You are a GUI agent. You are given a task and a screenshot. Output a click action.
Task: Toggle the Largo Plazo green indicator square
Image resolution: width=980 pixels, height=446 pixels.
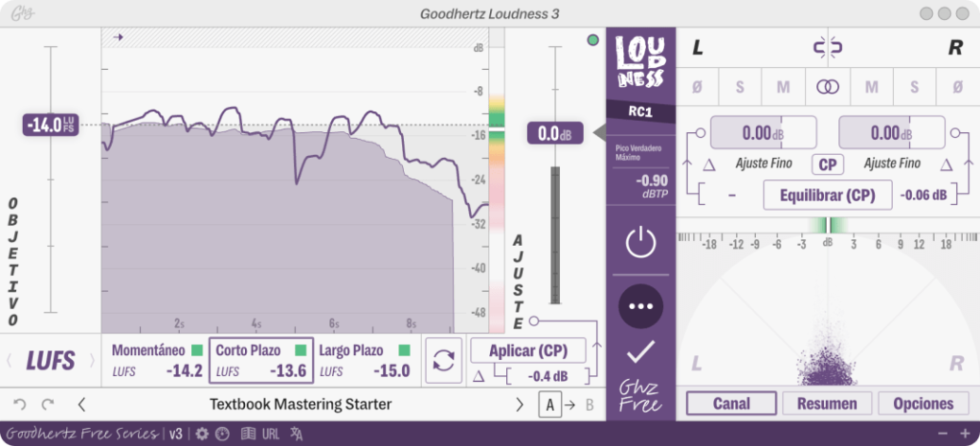coord(405,350)
